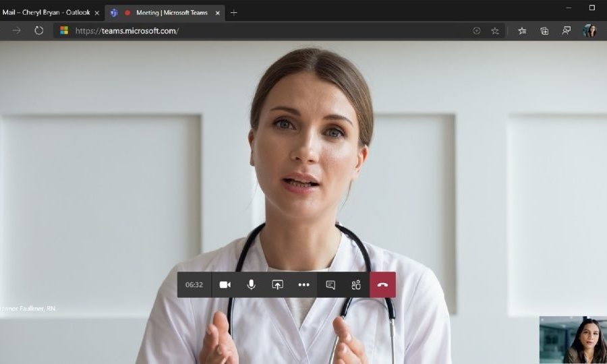Screen dimensions: 607x364
Task: Show the participants panel
Action: pyautogui.click(x=356, y=284)
